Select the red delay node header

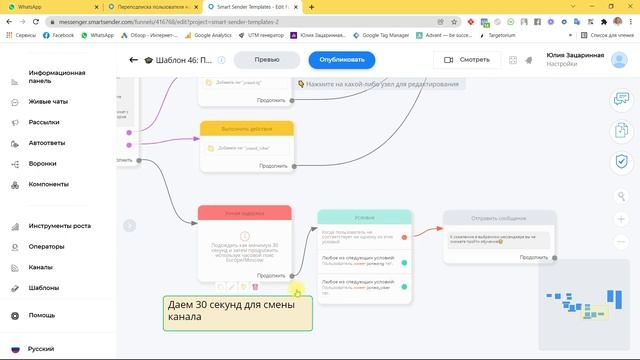(x=244, y=213)
